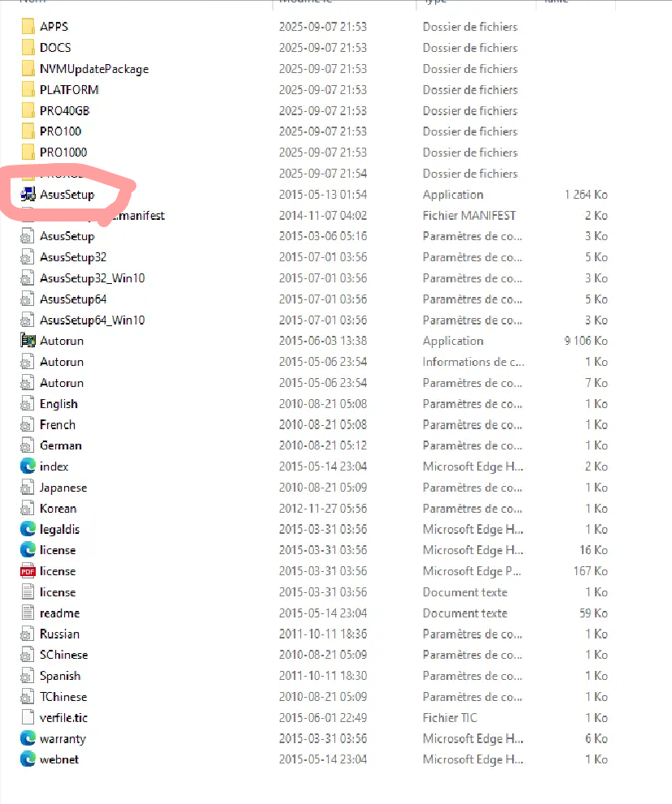
Task: Select the verfile.tic file name
Action: (63, 717)
